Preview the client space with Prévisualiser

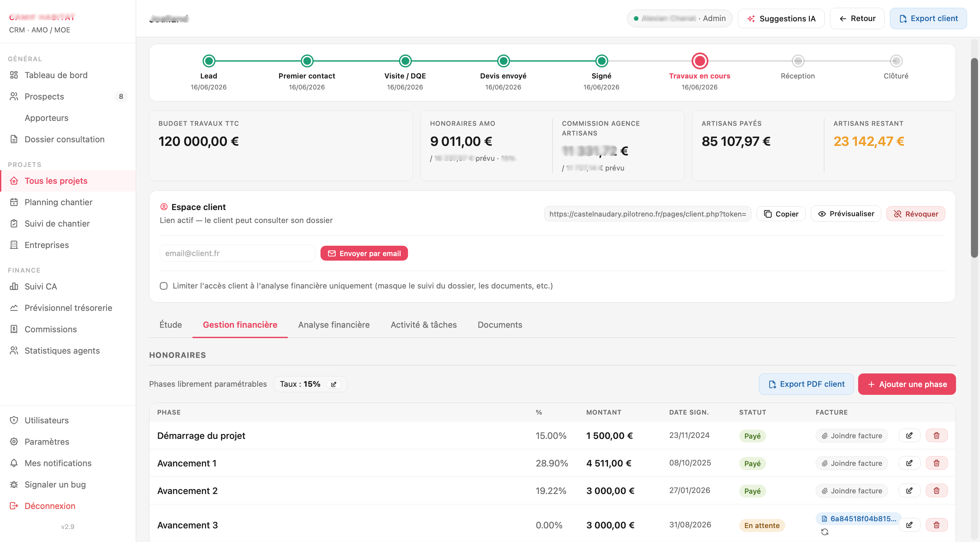846,214
